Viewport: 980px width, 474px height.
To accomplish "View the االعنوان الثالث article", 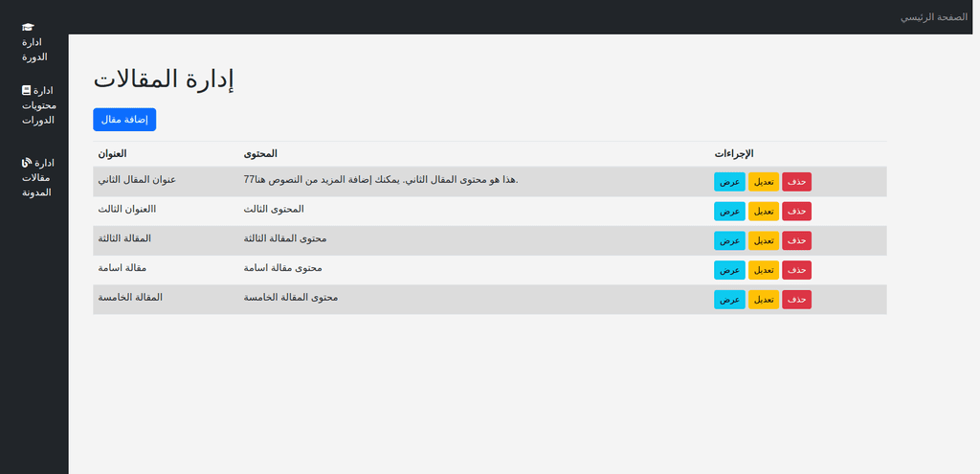I will click(729, 212).
